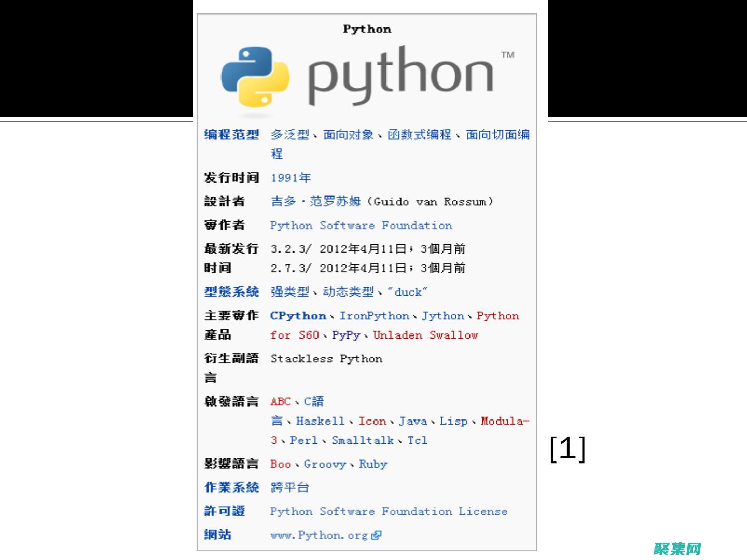Select the IronPython link
The height and width of the screenshot is (560, 747).
pos(374,316)
